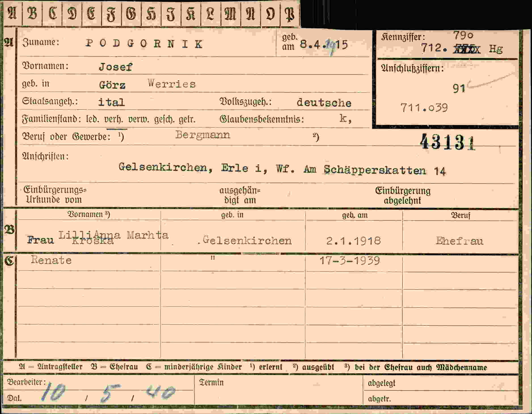Click religion value 'k,'
This screenshot has width=532, height=414.
click(346, 119)
